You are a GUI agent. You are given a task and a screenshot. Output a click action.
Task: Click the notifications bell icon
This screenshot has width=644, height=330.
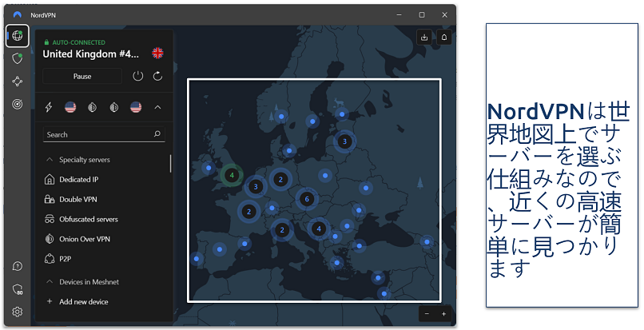pyautogui.click(x=443, y=37)
